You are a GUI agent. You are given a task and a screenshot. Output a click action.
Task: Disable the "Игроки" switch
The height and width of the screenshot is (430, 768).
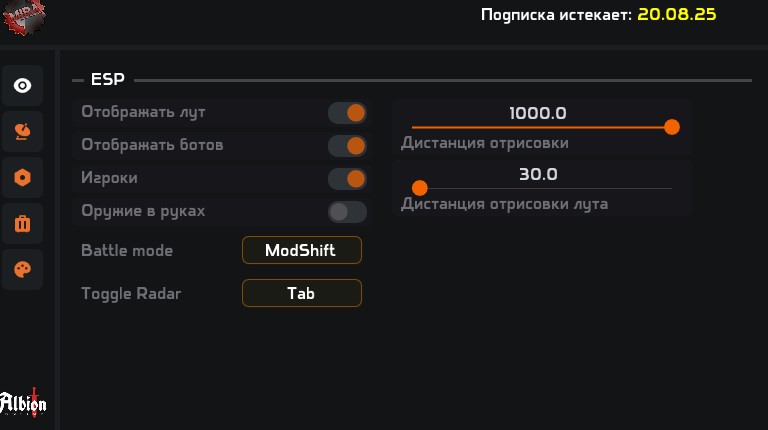(347, 179)
